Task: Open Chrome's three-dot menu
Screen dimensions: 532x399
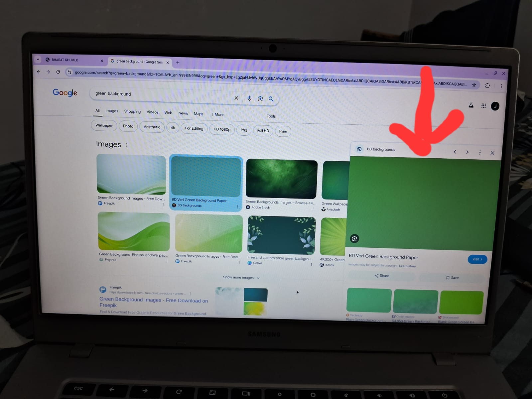Action: click(501, 86)
